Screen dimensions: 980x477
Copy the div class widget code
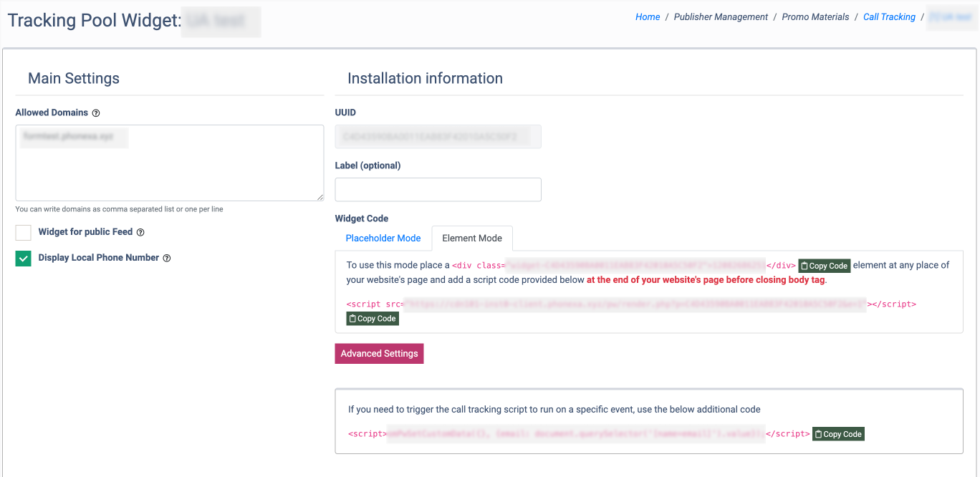824,266
